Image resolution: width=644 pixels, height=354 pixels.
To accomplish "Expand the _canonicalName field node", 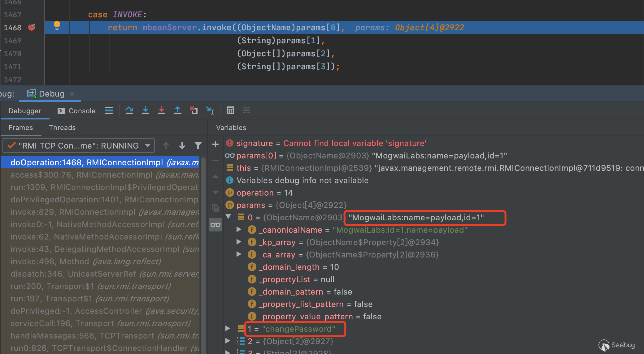I will tap(239, 230).
